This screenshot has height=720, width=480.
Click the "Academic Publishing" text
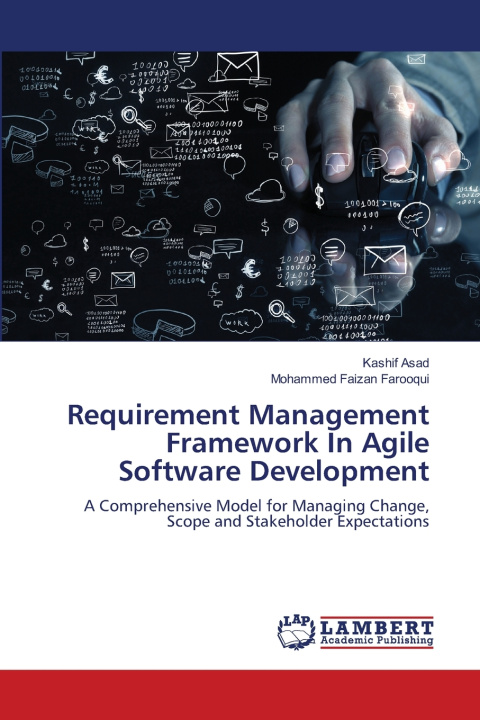pyautogui.click(x=377, y=641)
